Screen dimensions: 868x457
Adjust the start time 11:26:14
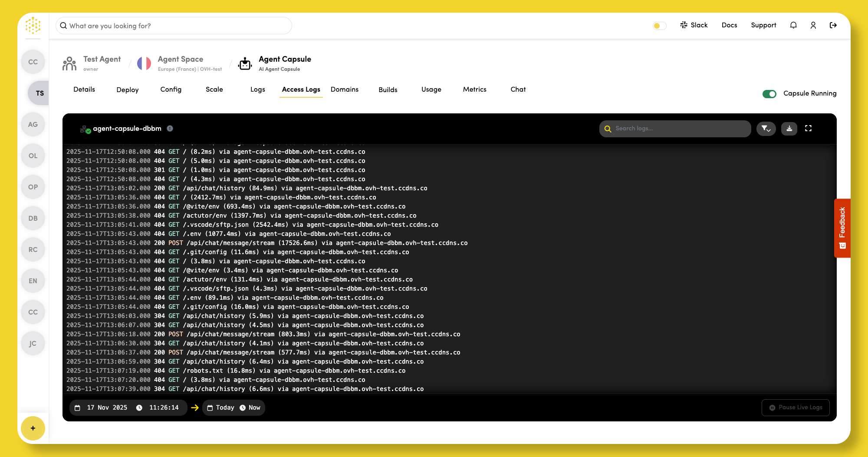click(x=164, y=407)
